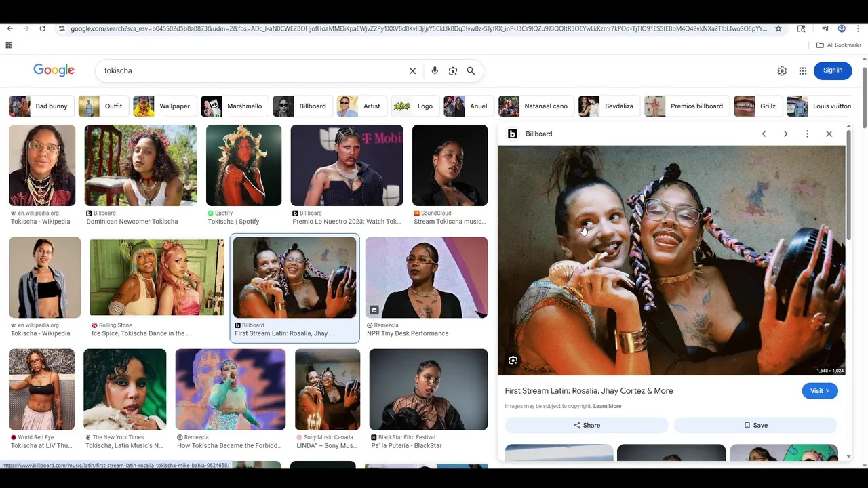Image resolution: width=868 pixels, height=488 pixels.
Task: Click the page vertical scrollbar
Action: (x=865, y=97)
